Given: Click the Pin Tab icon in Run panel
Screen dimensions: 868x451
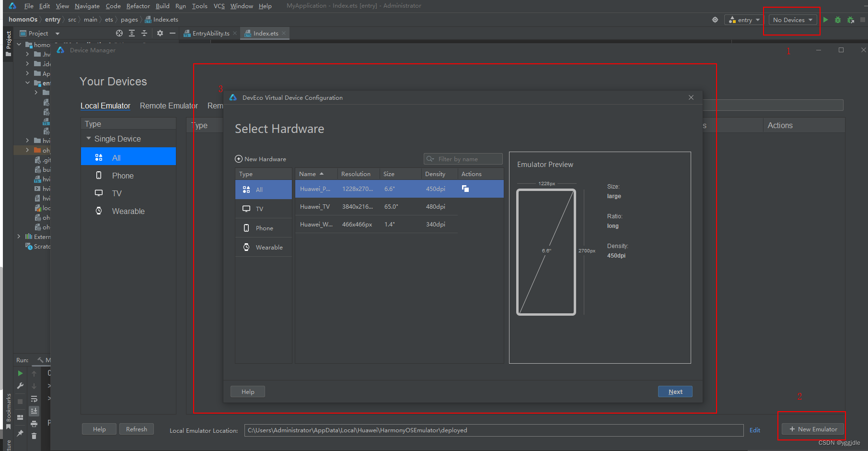Looking at the screenshot, I should (20, 433).
